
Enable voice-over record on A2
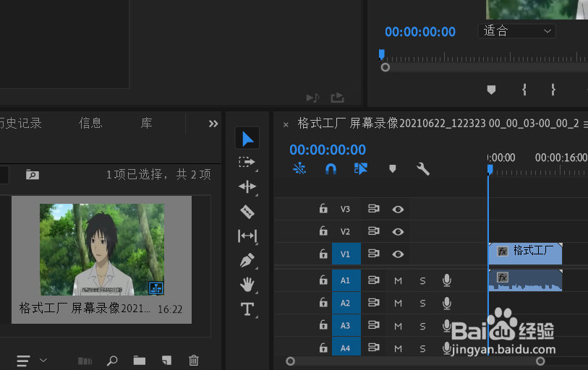click(x=447, y=303)
